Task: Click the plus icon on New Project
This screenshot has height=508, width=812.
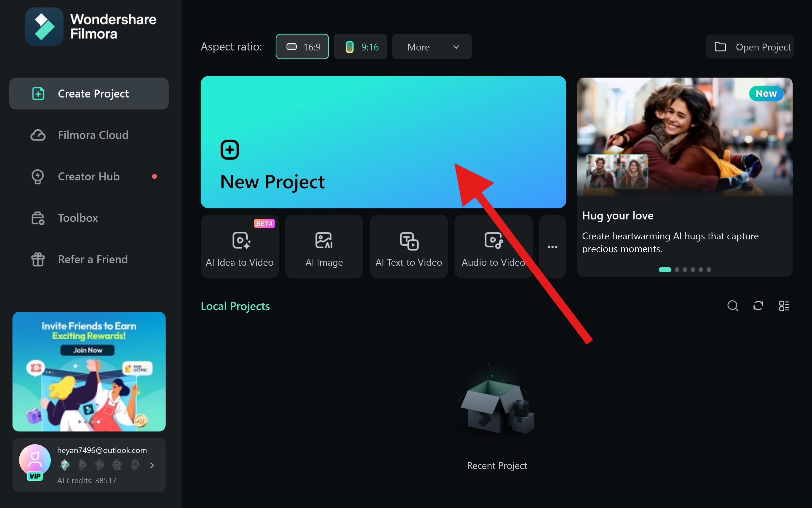Action: pos(230,150)
